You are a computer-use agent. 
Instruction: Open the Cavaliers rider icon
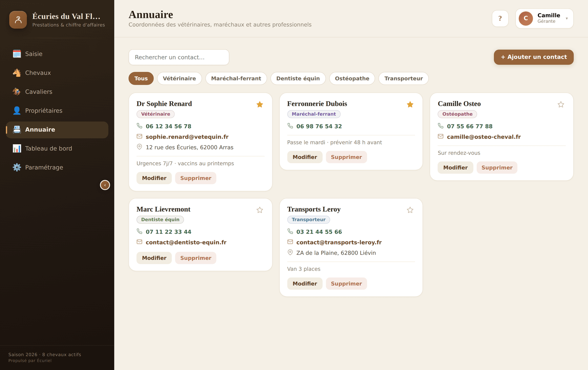17,91
